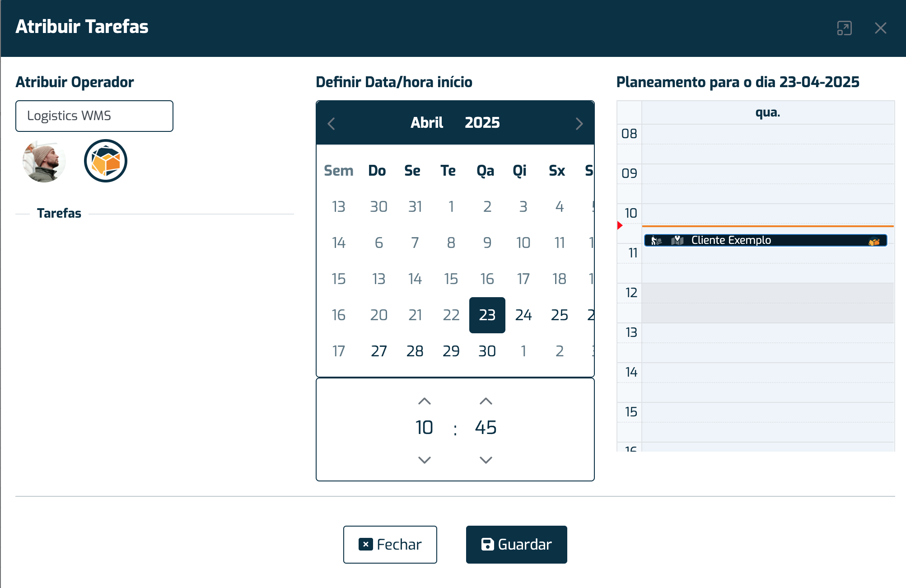Pick April 30 in the calendar

[x=487, y=351]
